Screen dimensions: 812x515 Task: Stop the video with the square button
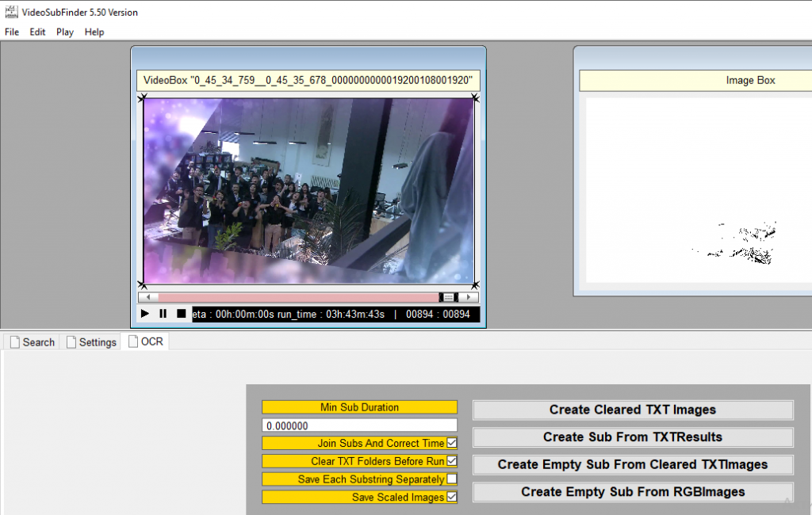[x=181, y=314]
